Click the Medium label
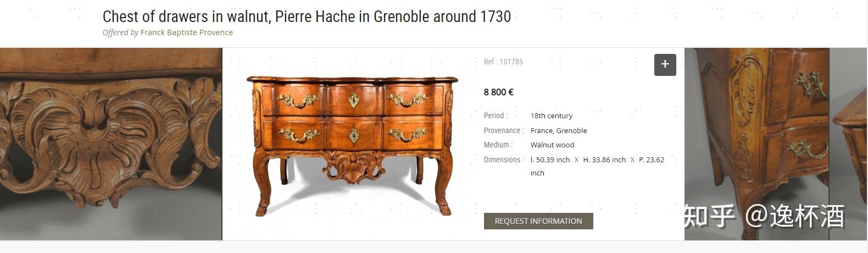868x253 pixels. (x=498, y=145)
